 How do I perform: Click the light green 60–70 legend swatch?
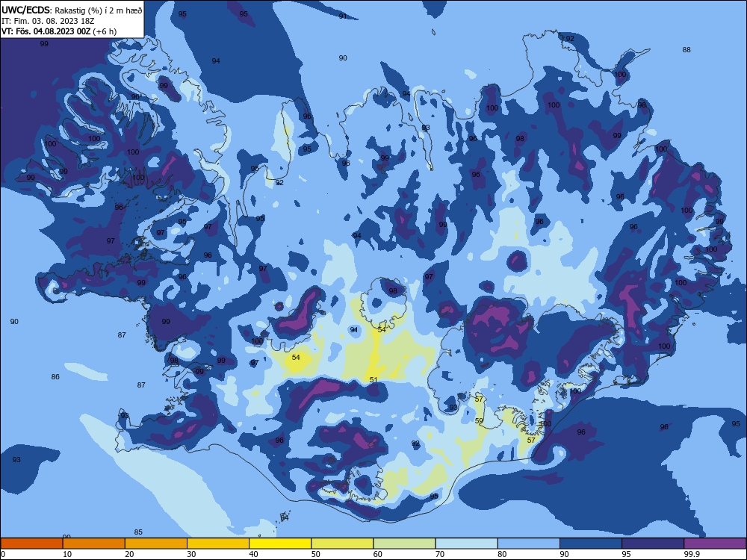404,544
